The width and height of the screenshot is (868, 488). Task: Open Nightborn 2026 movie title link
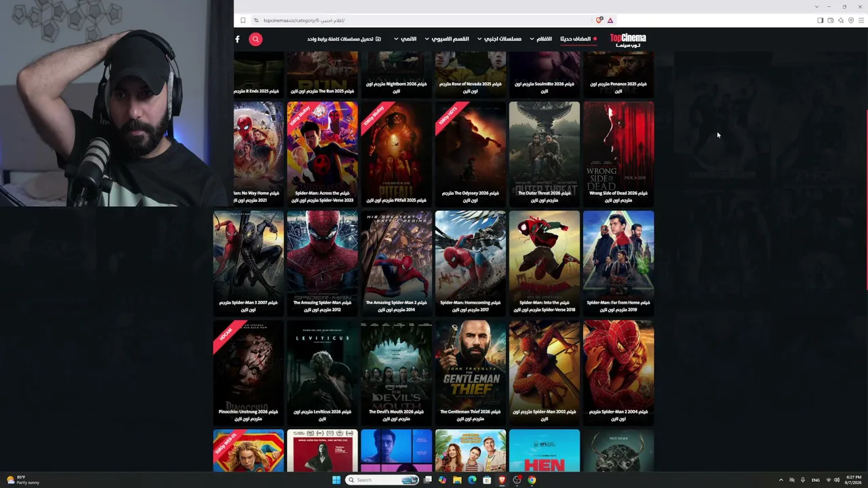(397, 87)
